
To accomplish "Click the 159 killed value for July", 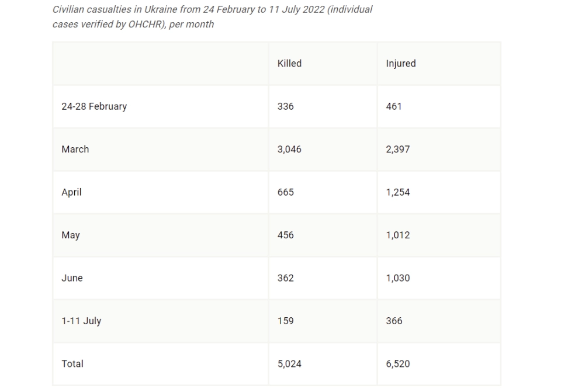I will [x=286, y=321].
